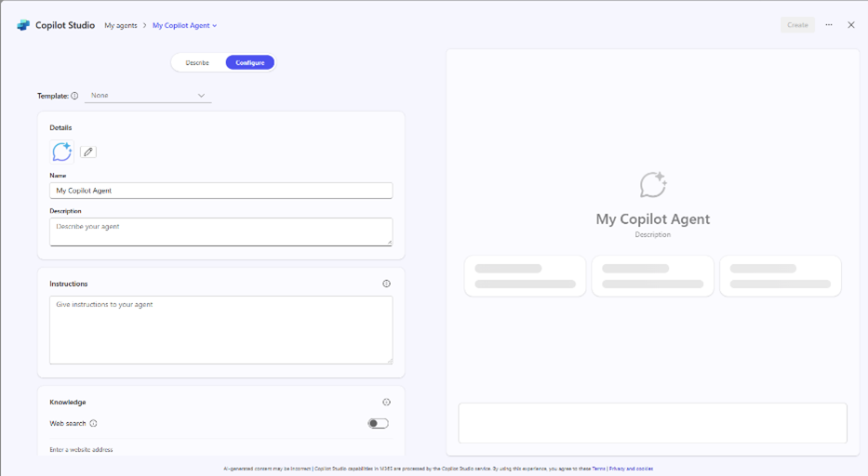
Task: Switch to the Describe tab
Action: [197, 63]
